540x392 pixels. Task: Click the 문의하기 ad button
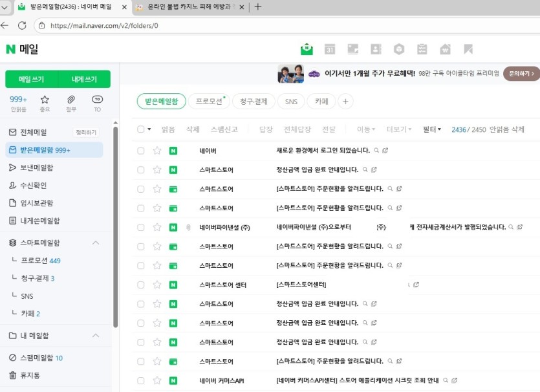pos(521,73)
